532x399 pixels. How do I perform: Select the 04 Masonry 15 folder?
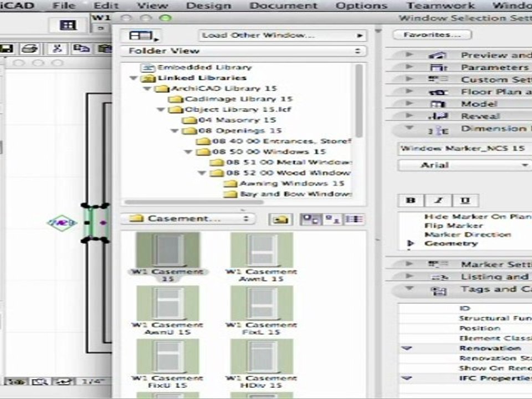tap(229, 120)
